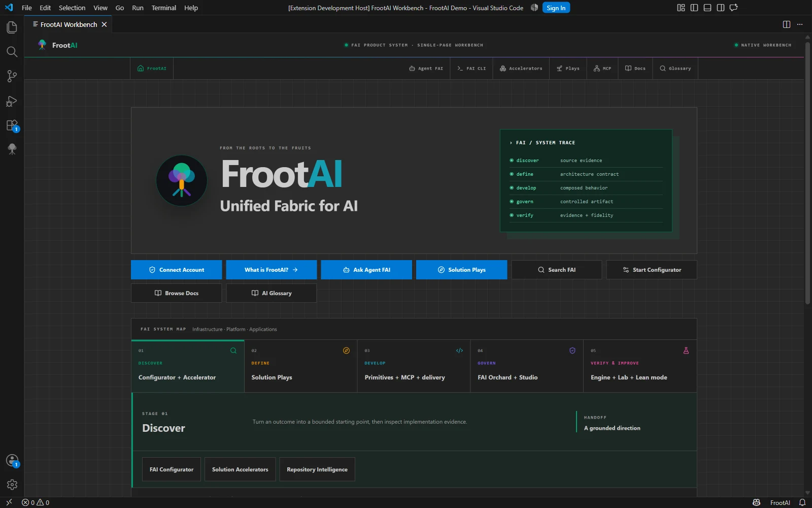This screenshot has width=812, height=508.
Task: Open the Repository Intelligence button
Action: click(317, 469)
